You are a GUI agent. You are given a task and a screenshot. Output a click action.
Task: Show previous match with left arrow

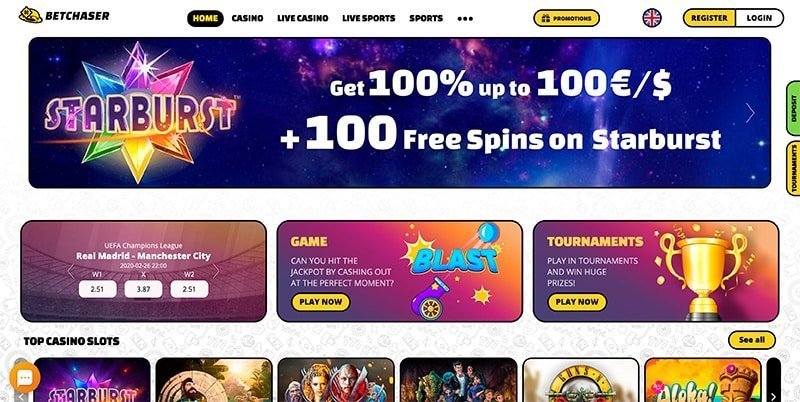click(71, 271)
